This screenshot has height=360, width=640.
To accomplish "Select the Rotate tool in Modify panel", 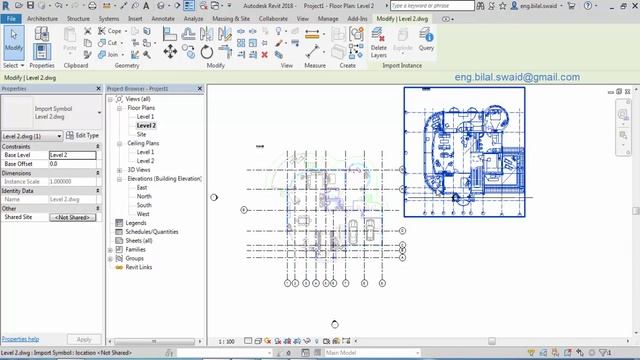I will [x=207, y=52].
